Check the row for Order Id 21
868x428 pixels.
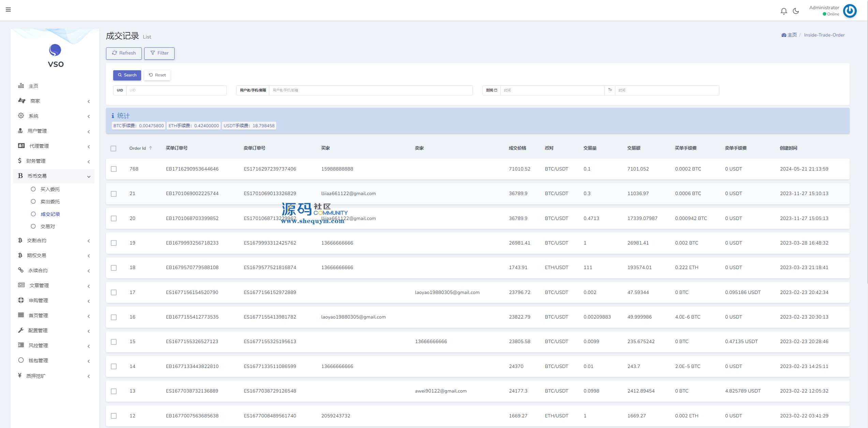click(x=114, y=194)
